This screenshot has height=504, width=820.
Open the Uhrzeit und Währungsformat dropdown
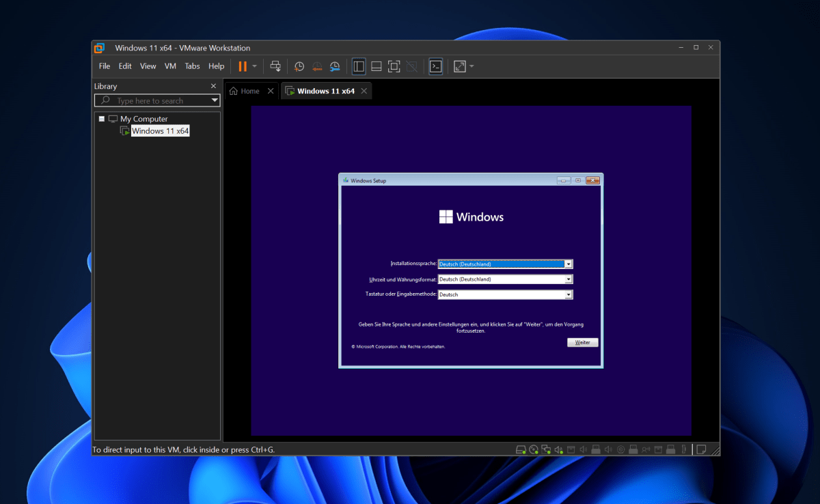(x=568, y=279)
